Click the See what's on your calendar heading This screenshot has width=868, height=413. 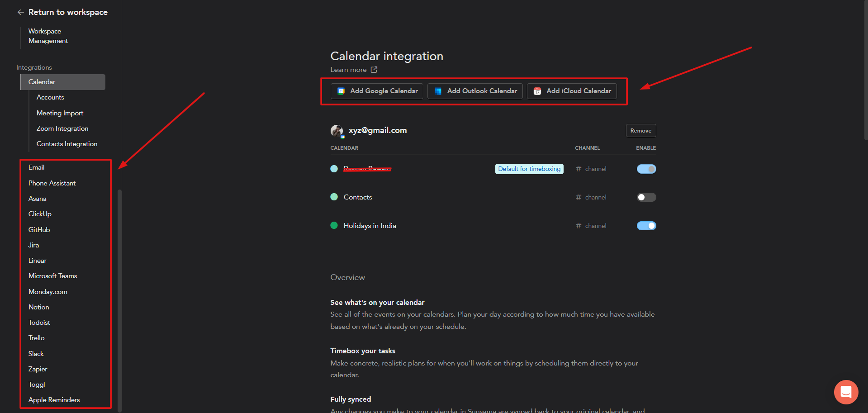377,303
